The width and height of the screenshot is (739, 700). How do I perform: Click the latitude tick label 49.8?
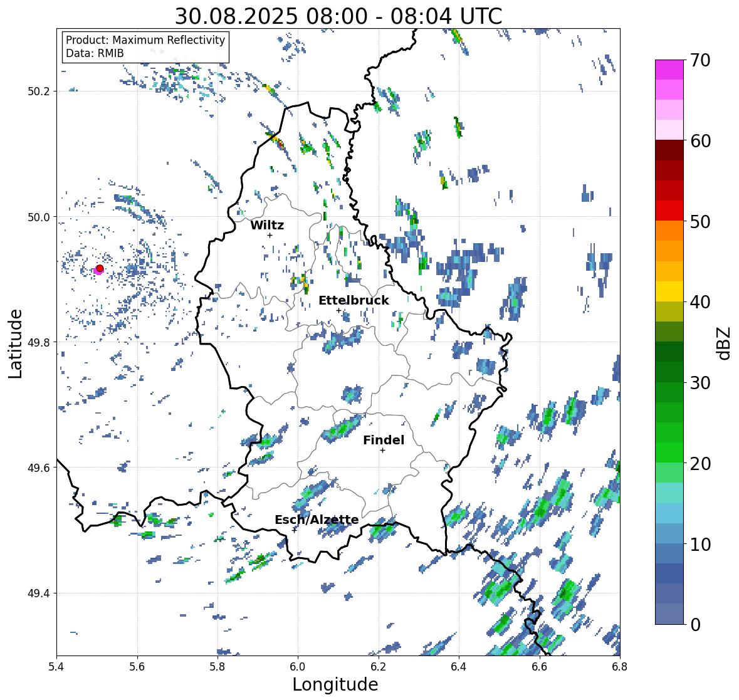(x=39, y=342)
